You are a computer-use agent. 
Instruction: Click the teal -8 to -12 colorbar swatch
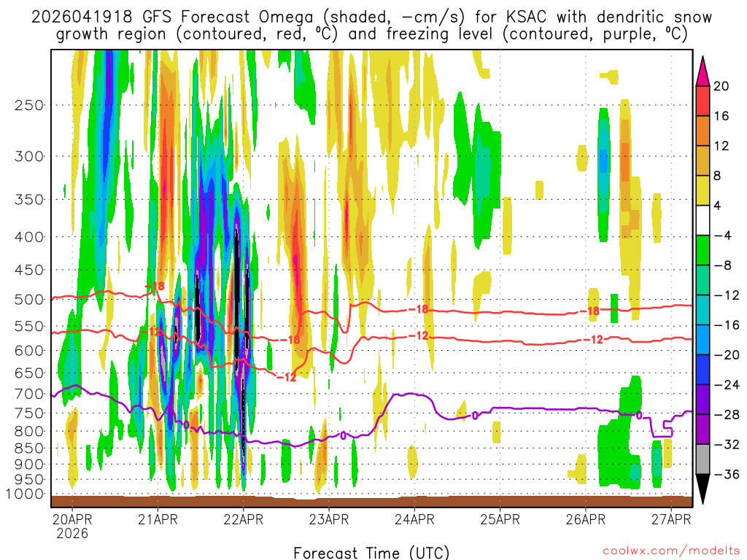coord(703,280)
